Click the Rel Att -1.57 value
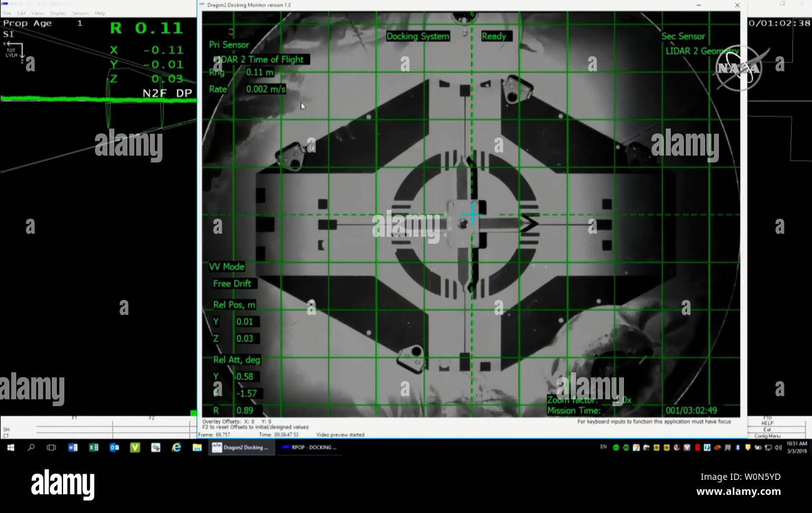Image resolution: width=812 pixels, height=513 pixels. [x=248, y=394]
